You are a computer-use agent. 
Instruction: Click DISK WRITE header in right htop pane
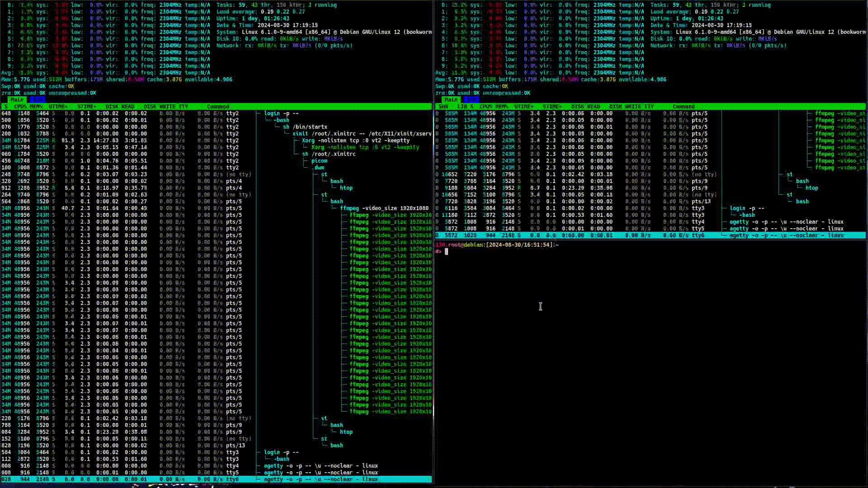click(625, 107)
